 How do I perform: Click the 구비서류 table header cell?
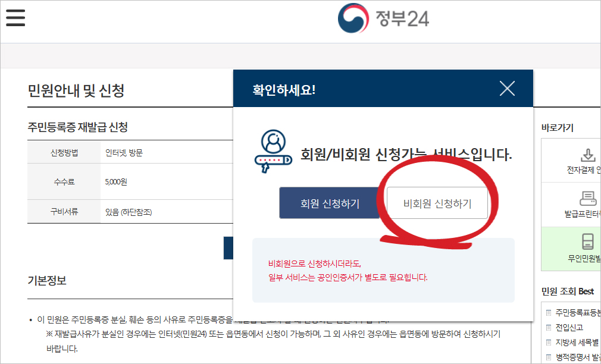64,212
